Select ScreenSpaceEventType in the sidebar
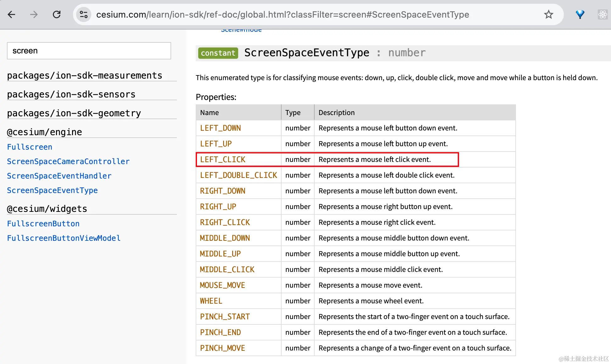 point(52,190)
